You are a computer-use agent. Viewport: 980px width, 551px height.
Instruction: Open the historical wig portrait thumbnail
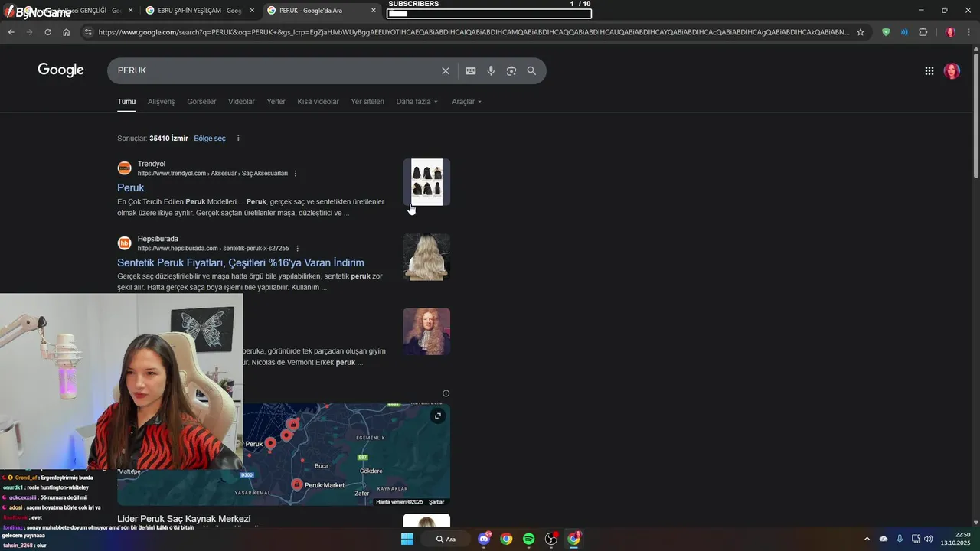click(x=426, y=331)
